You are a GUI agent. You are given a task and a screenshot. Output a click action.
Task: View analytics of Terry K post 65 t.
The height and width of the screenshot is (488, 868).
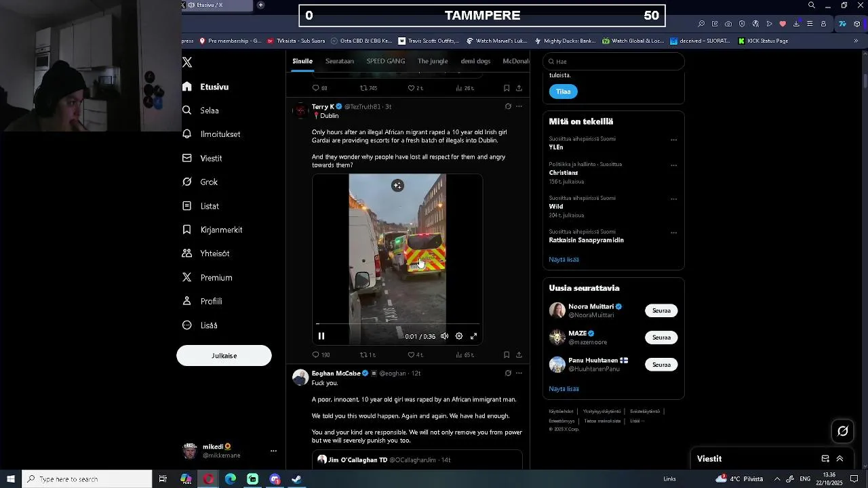[x=465, y=354]
